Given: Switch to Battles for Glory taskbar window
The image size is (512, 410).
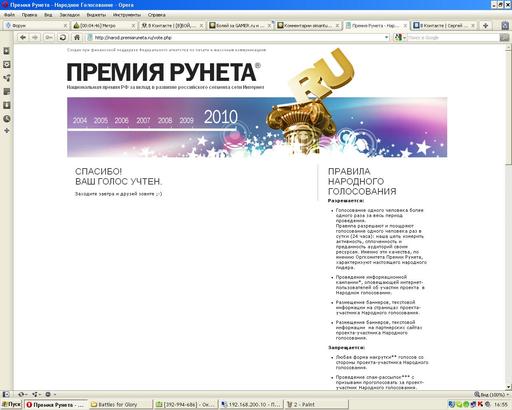Looking at the screenshot, I should point(120,405).
